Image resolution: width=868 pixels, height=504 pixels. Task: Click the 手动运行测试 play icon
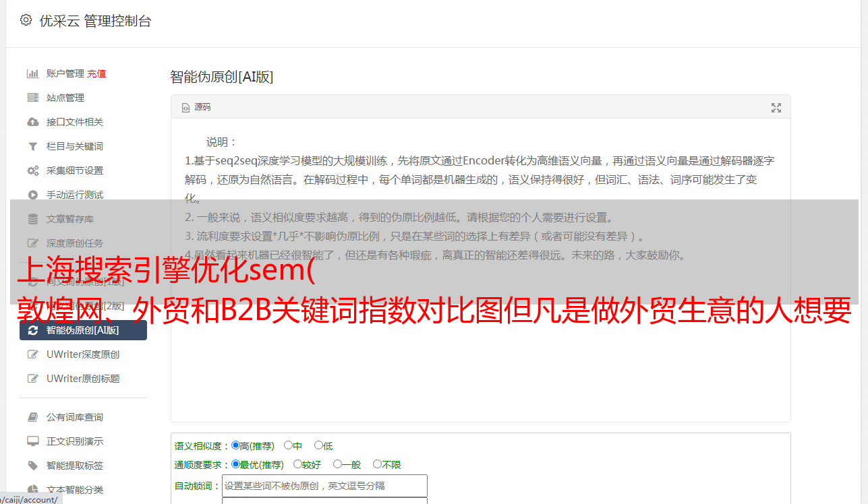coord(32,195)
